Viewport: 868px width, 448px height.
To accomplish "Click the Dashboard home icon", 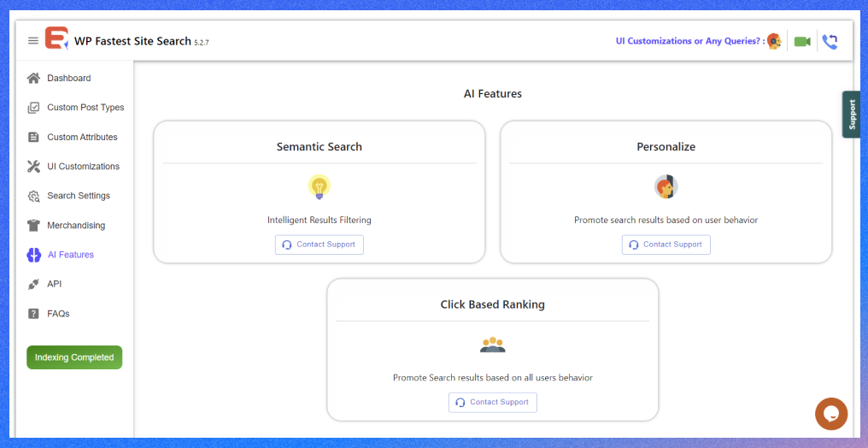I will point(34,78).
